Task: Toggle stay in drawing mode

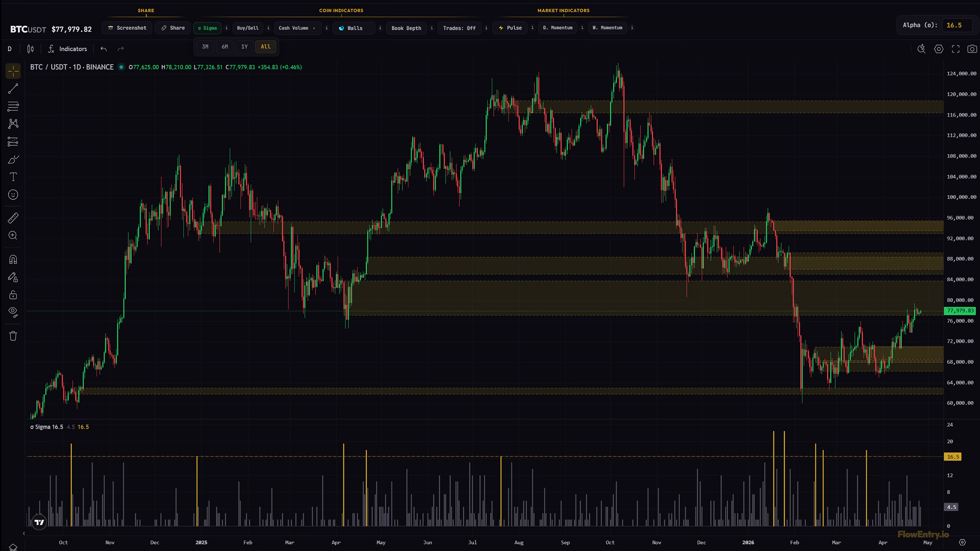Action: [x=13, y=277]
